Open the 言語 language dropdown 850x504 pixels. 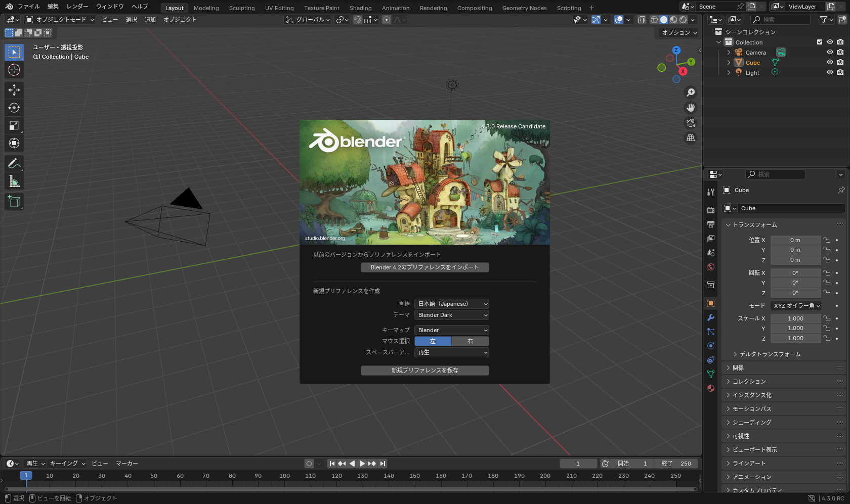pyautogui.click(x=451, y=303)
